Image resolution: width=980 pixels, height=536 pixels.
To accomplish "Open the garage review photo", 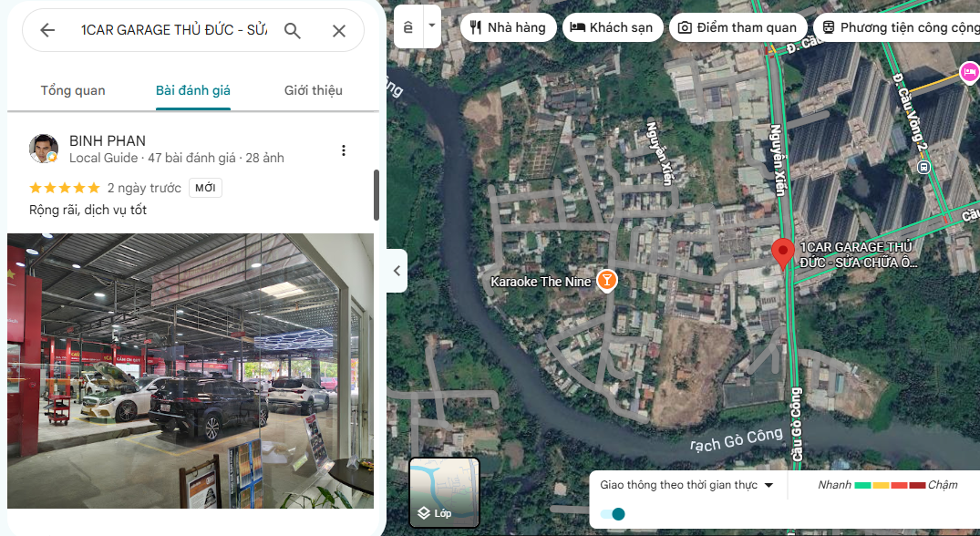I will tap(191, 371).
